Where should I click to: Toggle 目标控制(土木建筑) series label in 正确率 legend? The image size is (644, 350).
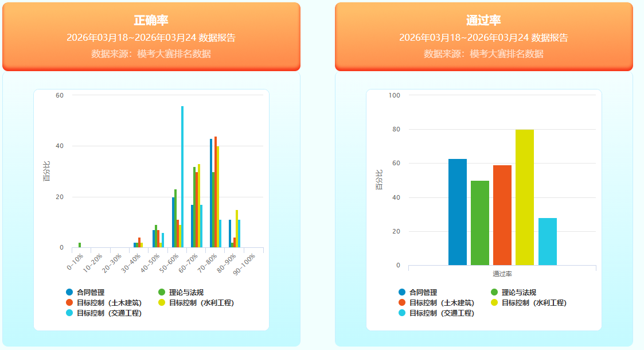[109, 302]
